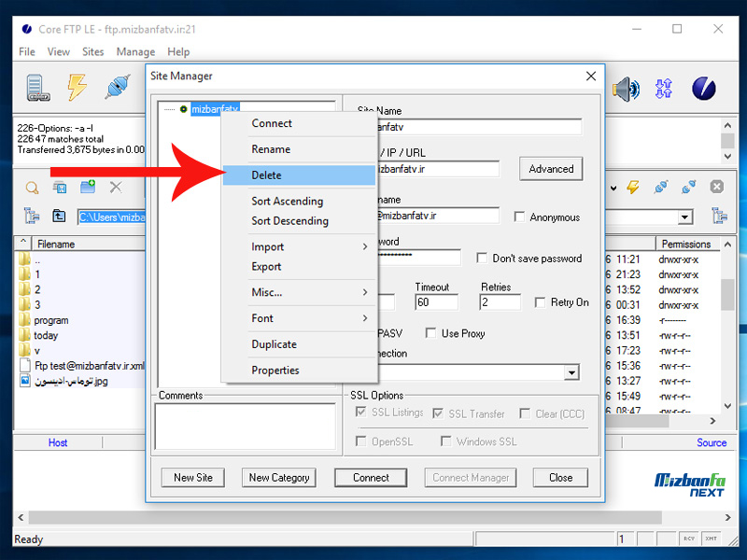Click the remote pane stop X icon
Image resolution: width=747 pixels, height=560 pixels.
[717, 187]
